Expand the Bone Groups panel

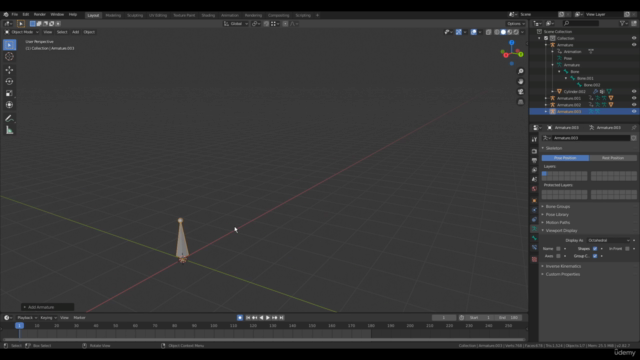(557, 207)
